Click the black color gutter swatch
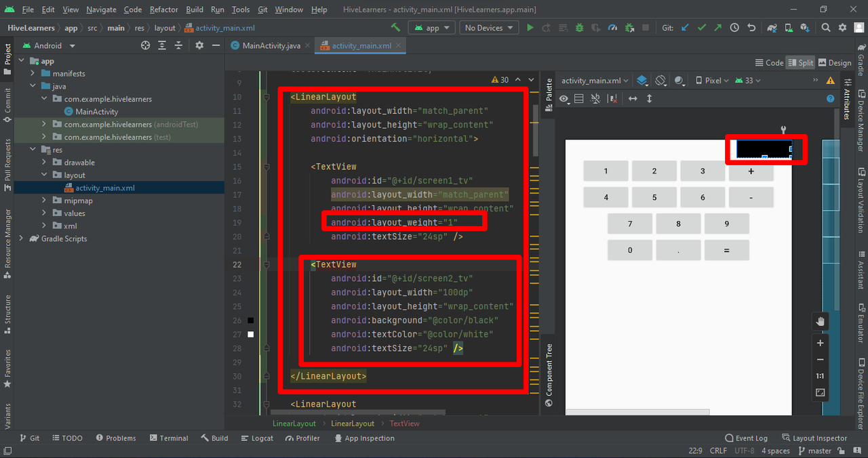The height and width of the screenshot is (458, 868). pos(251,320)
